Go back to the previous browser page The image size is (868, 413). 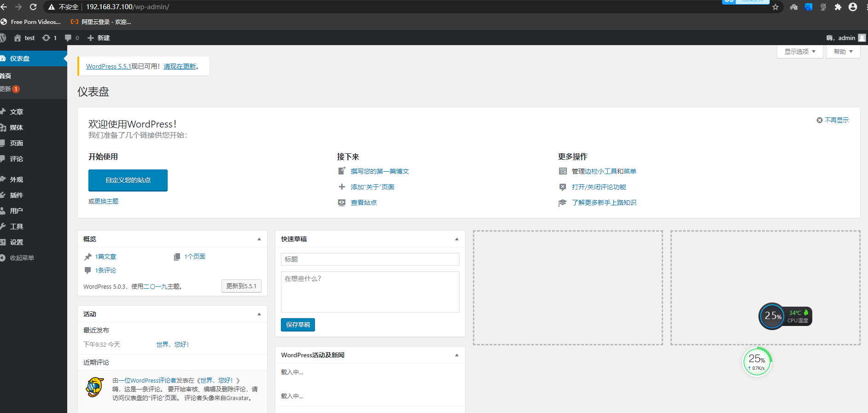(x=4, y=7)
